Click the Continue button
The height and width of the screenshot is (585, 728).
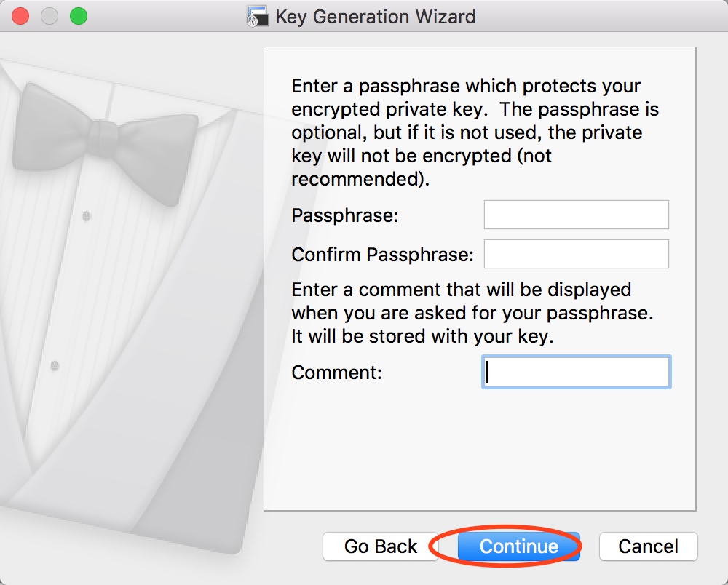point(518,546)
